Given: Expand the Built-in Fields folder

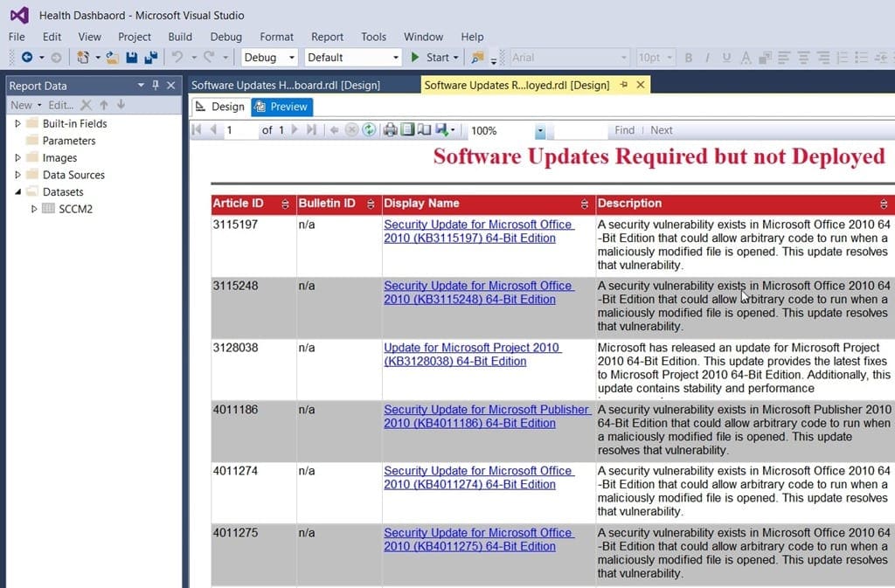Looking at the screenshot, I should pos(17,123).
